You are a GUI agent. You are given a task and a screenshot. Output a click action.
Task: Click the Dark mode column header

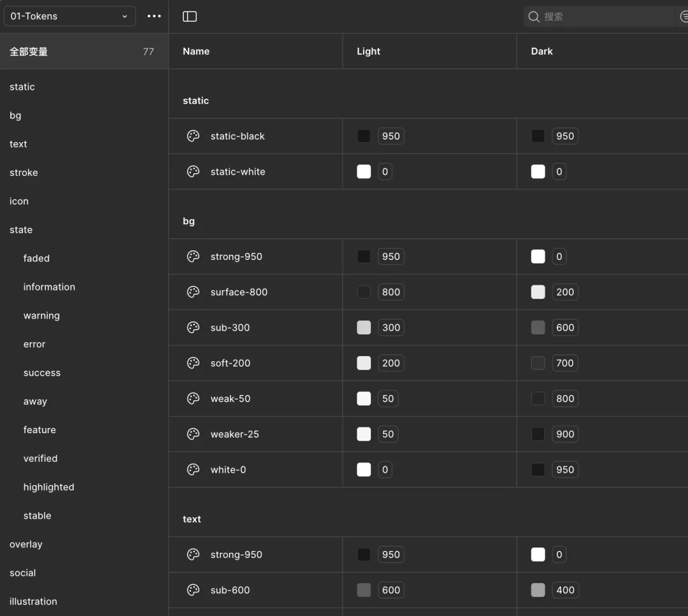pos(541,52)
